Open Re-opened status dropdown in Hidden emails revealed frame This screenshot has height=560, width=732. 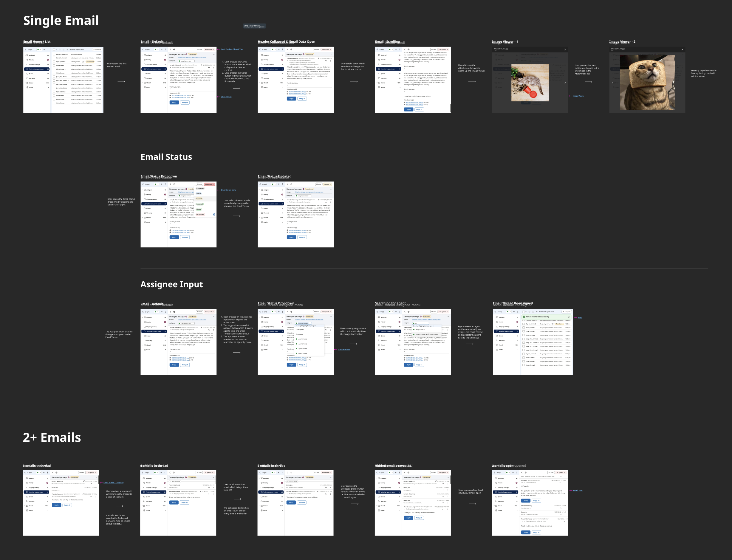[x=444, y=473]
